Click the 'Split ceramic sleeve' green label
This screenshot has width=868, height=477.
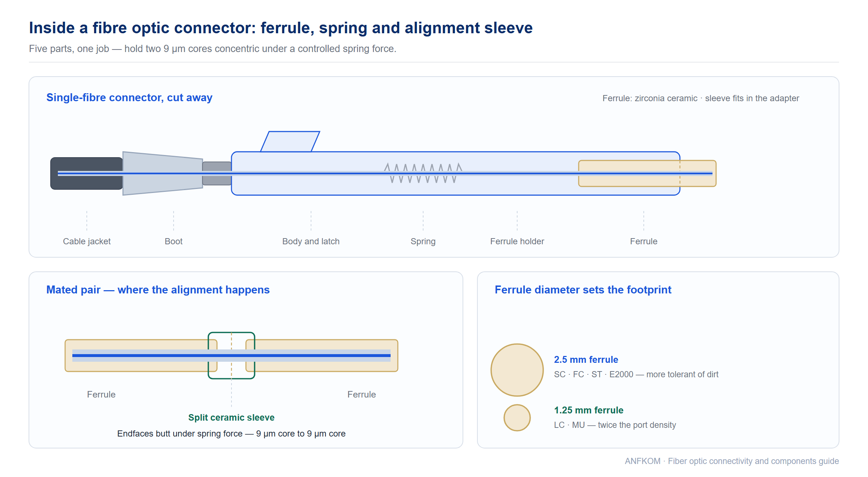point(231,418)
